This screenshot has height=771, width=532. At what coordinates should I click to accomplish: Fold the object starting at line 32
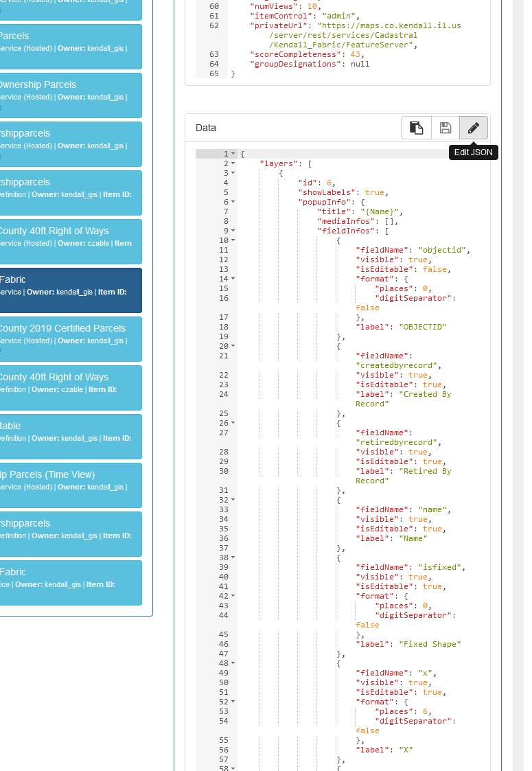[233, 500]
